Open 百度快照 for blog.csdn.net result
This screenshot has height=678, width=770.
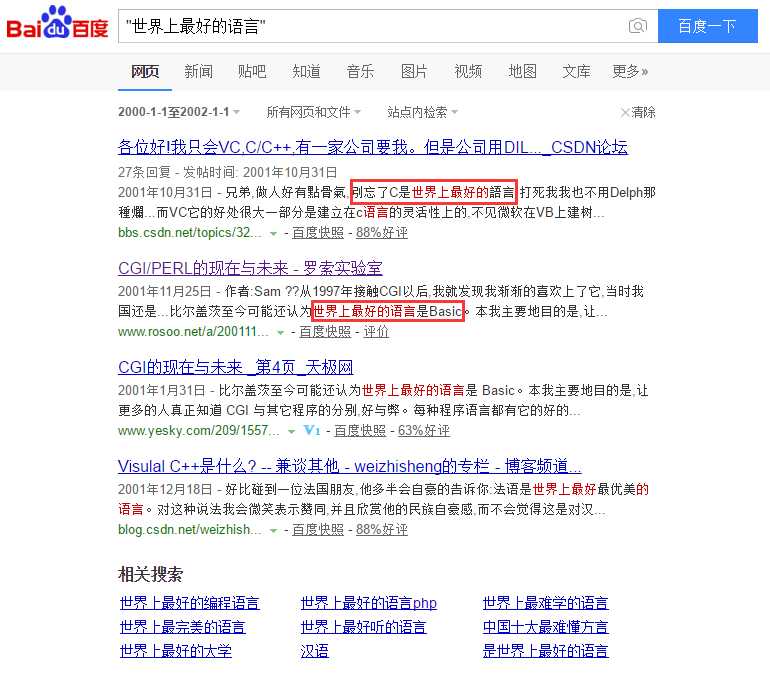[x=318, y=530]
